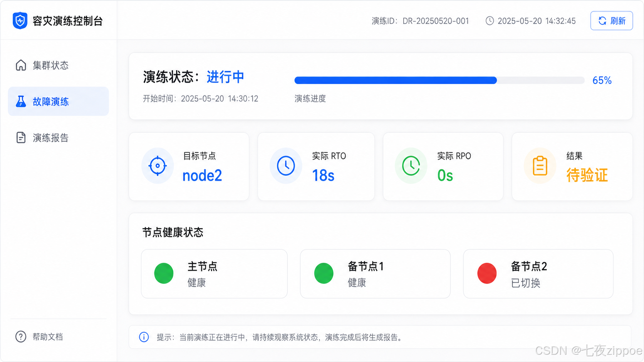
Task: Select the 备节点1 health card
Action: [375, 274]
